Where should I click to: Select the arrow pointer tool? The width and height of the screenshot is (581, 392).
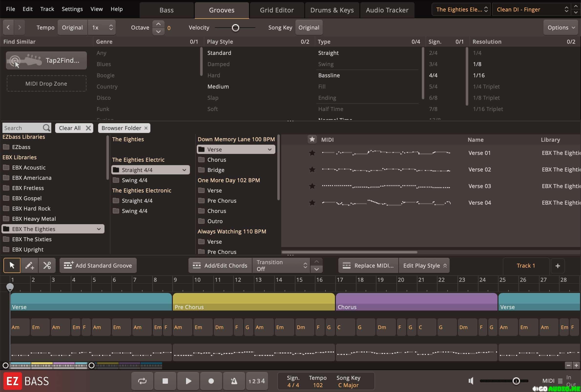pyautogui.click(x=12, y=265)
